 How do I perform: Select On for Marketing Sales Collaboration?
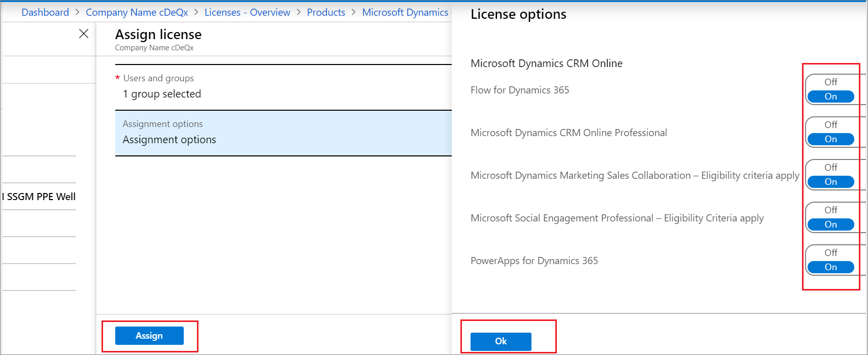click(830, 182)
